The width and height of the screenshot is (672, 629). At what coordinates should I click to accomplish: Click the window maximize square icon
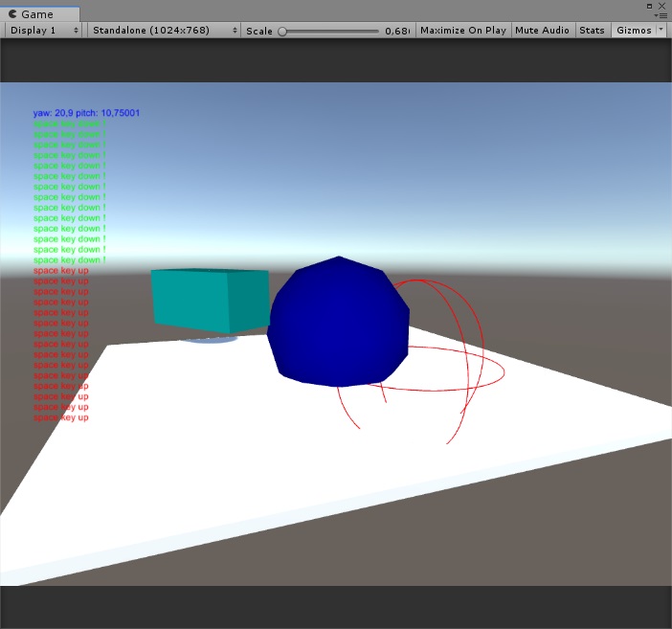point(649,6)
